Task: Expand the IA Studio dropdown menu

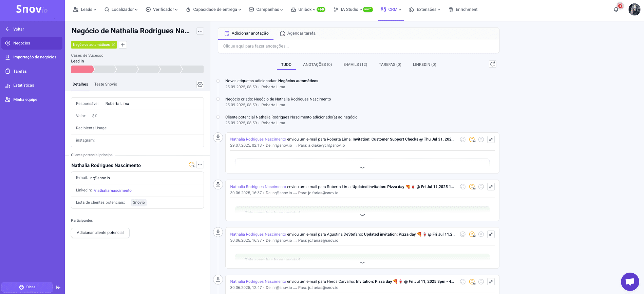Action: [x=353, y=10]
